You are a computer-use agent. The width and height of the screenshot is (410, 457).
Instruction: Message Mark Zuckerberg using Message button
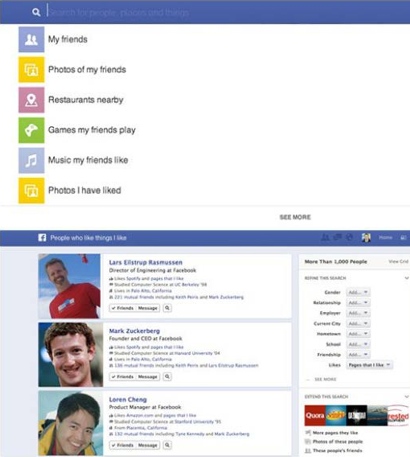(148, 377)
